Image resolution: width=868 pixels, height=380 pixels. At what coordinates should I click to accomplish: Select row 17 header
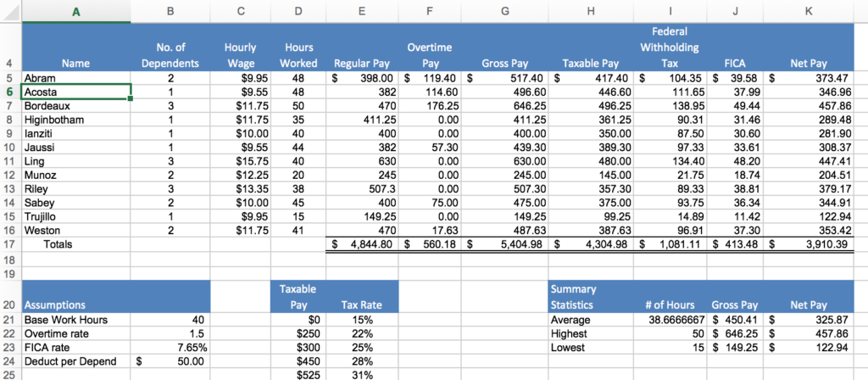pos(8,244)
